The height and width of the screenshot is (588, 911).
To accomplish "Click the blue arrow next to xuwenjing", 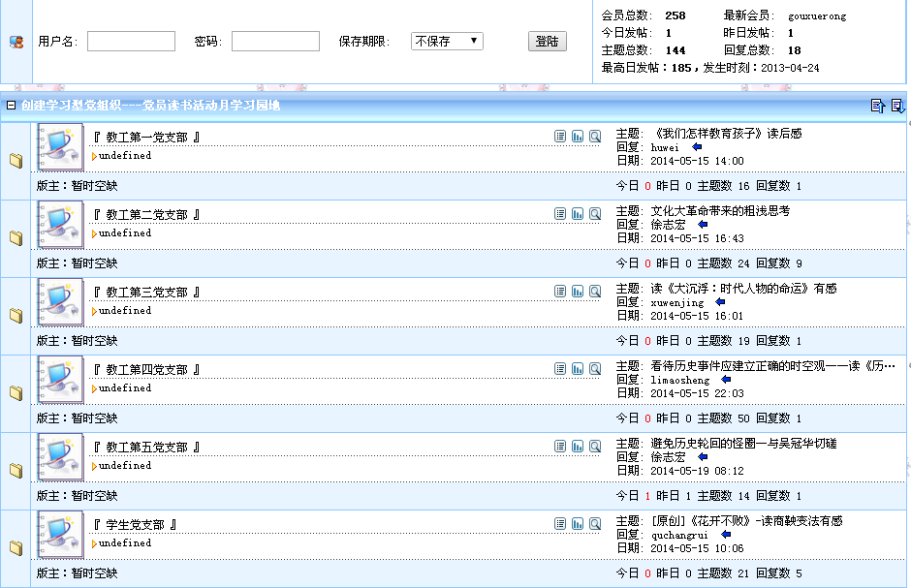I will pos(720,302).
